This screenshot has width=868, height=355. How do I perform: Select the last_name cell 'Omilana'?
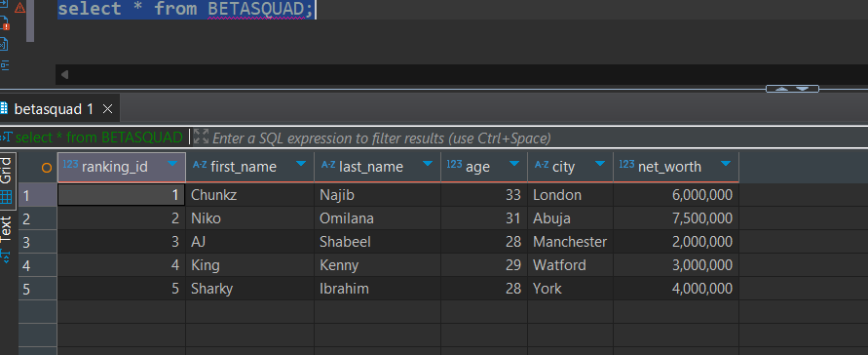[378, 218]
